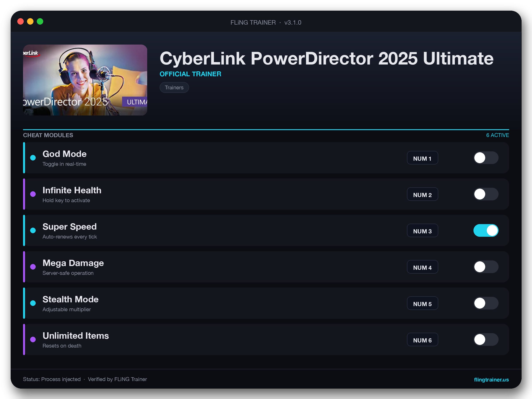Click the Stealth Mode title
532x399 pixels.
(x=70, y=299)
